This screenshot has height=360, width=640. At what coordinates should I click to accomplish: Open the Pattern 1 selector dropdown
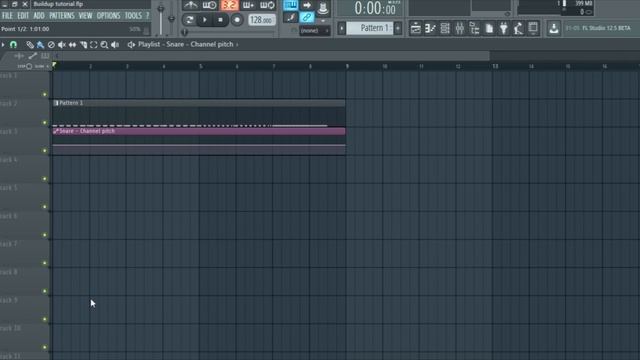point(369,28)
